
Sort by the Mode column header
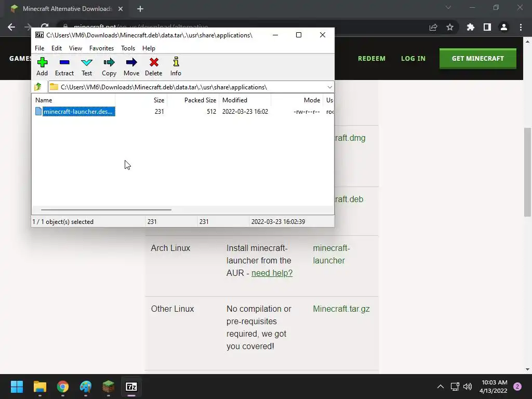pyautogui.click(x=297, y=100)
